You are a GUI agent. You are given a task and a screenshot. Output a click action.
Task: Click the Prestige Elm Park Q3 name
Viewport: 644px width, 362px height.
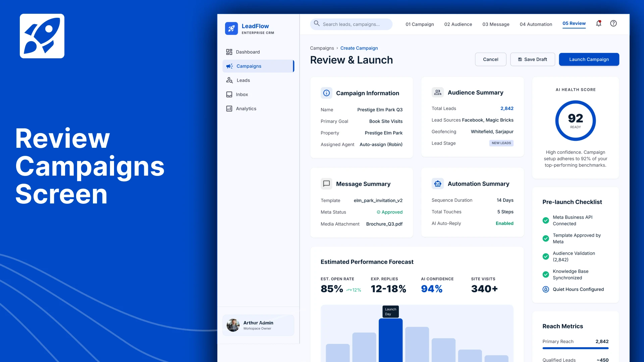click(380, 110)
